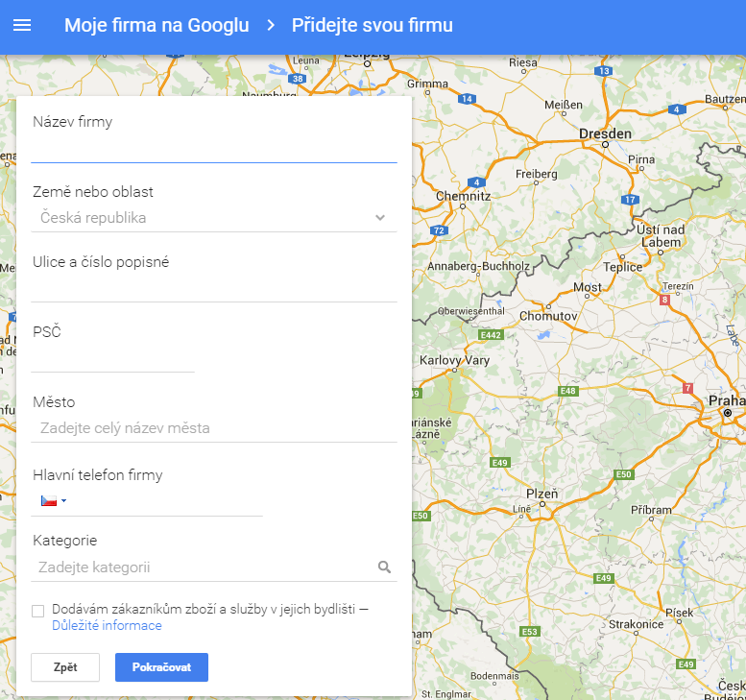Select the Strakonice label on map

coord(637,624)
